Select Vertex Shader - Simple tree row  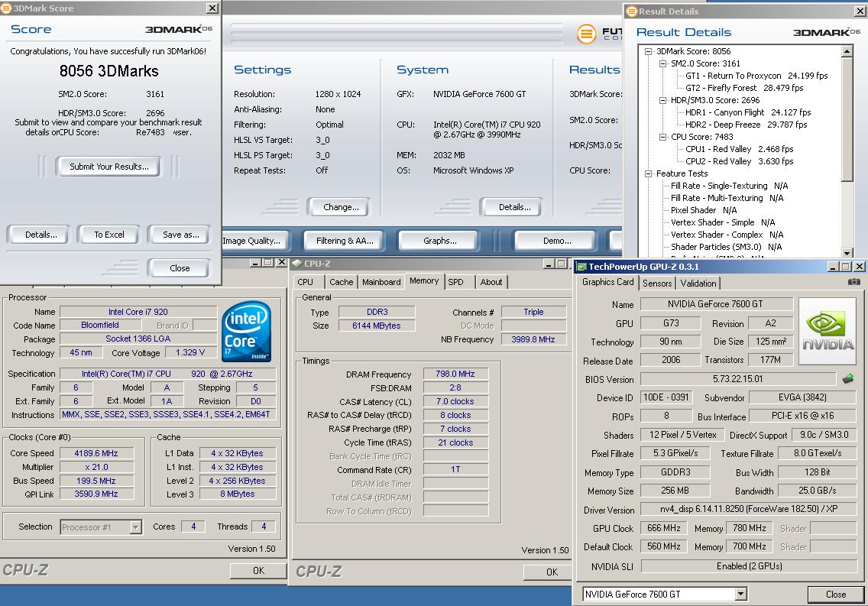(x=722, y=222)
